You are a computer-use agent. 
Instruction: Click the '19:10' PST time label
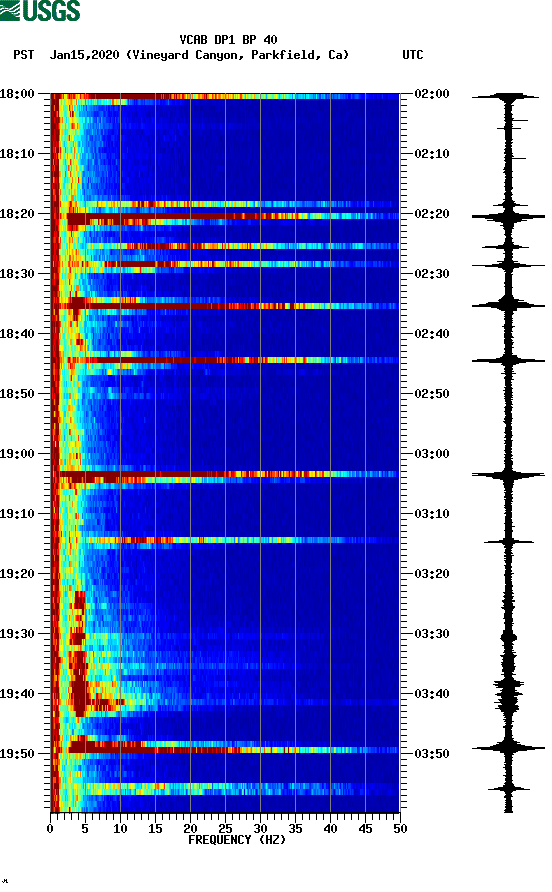[x=17, y=514]
